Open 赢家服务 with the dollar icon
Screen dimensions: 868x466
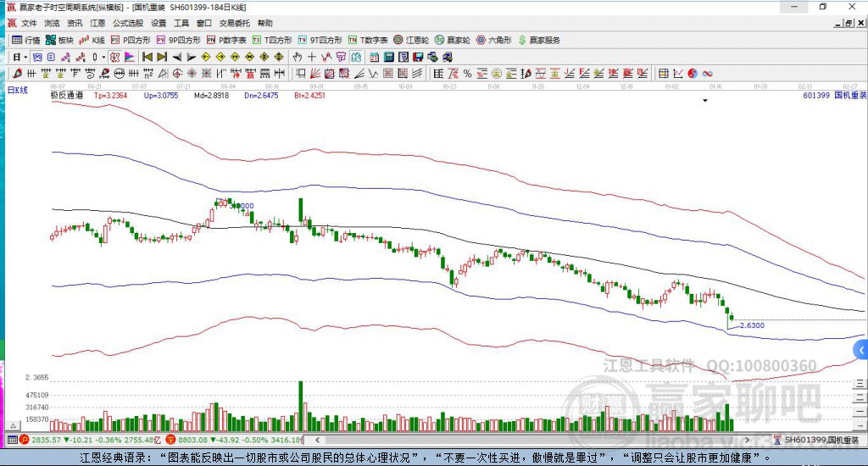pyautogui.click(x=539, y=40)
